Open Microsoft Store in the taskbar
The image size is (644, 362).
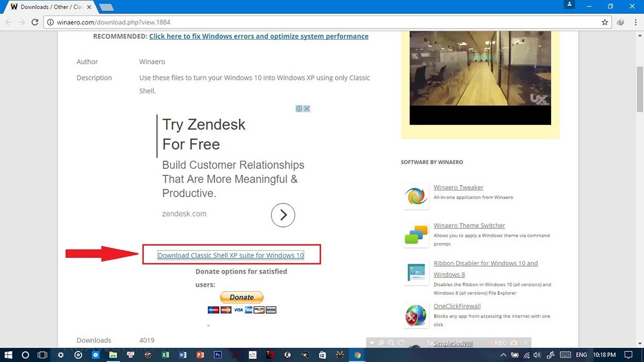(323, 354)
